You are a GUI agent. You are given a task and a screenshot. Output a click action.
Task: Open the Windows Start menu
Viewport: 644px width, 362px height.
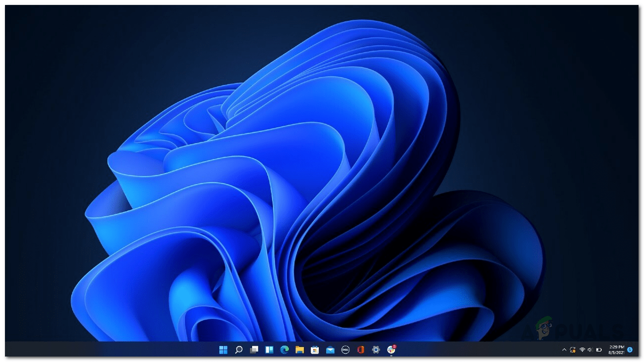click(x=223, y=350)
